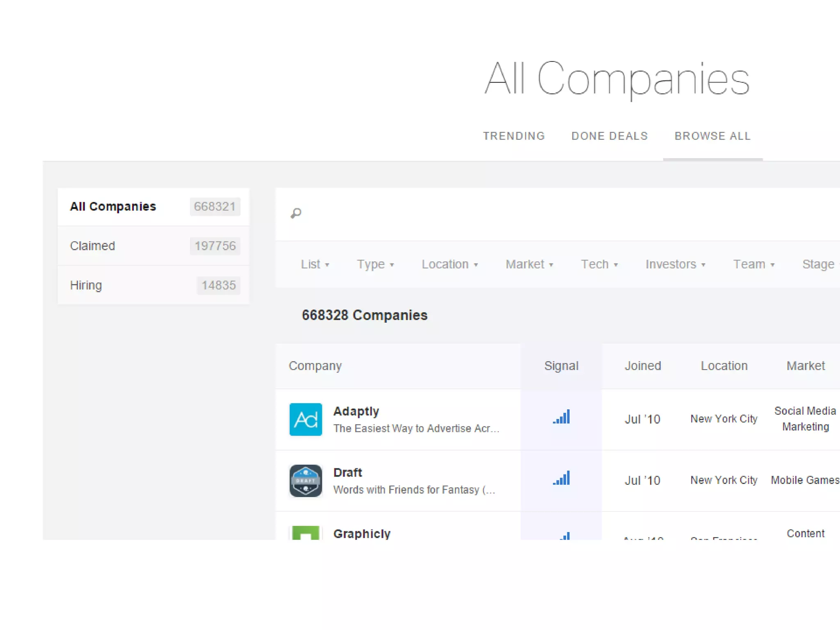Click Draft's signal strength bars icon
Screen dimensions: 840x630
tap(561, 478)
